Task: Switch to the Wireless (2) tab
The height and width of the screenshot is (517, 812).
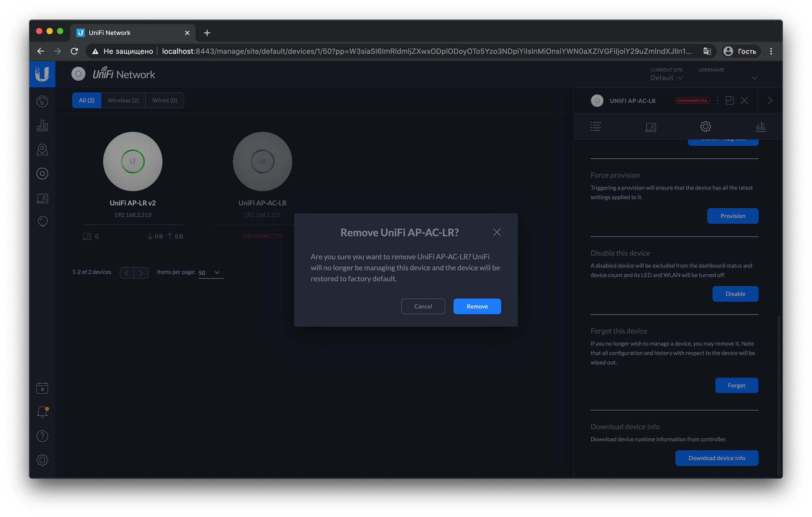Action: click(x=123, y=100)
